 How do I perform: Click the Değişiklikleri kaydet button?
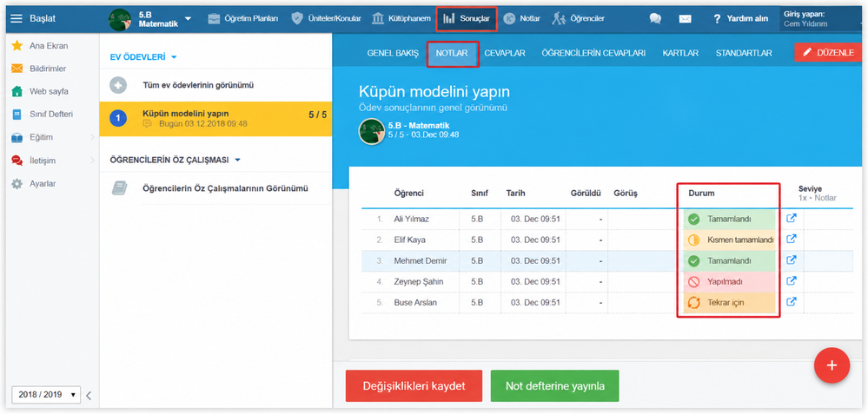(x=414, y=386)
